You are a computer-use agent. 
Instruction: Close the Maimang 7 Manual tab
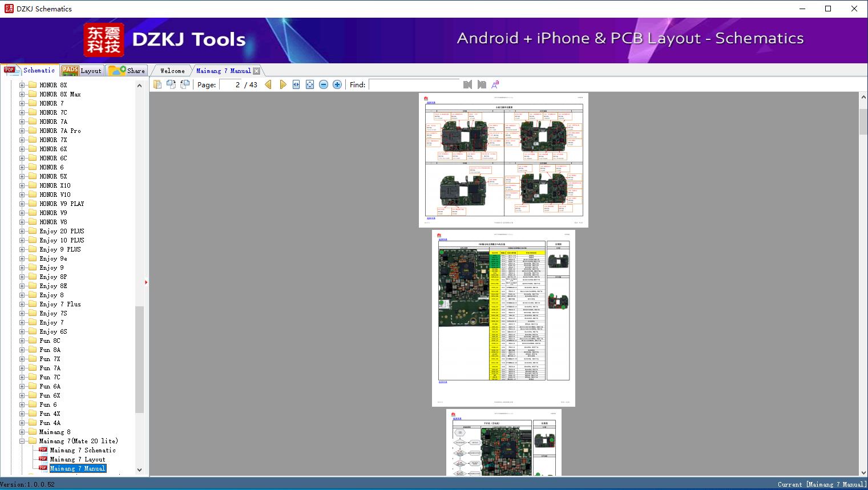(257, 71)
